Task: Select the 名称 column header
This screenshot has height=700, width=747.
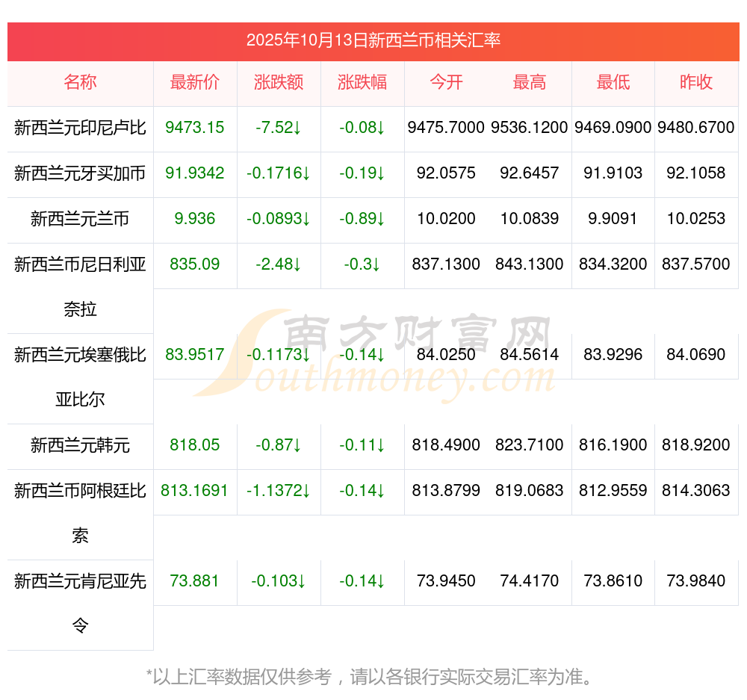Action: [x=80, y=82]
